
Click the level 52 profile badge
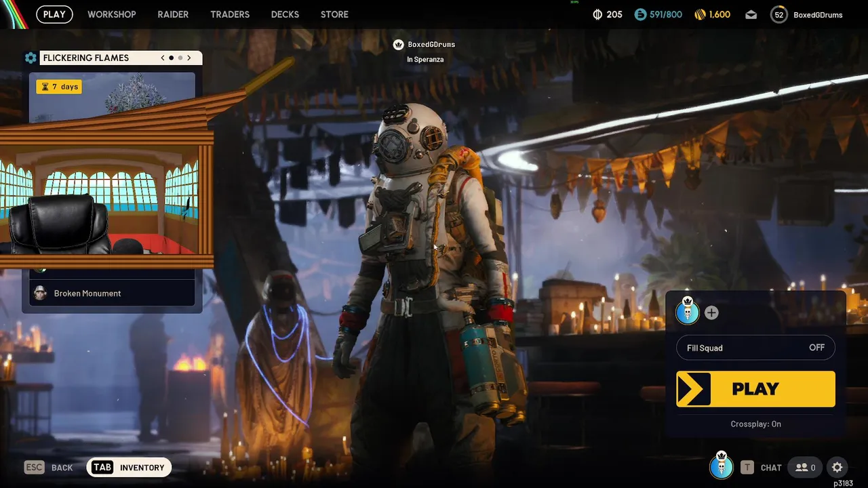point(779,14)
